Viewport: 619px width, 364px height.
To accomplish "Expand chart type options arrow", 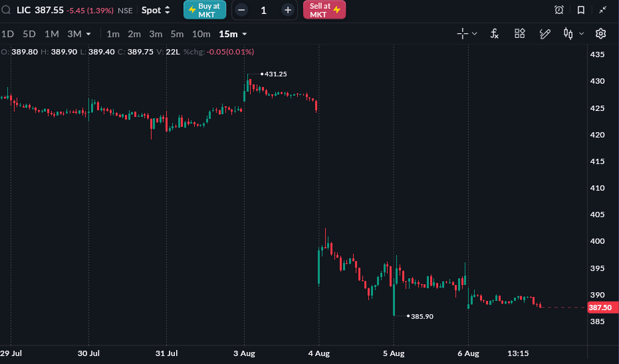I will pos(581,34).
